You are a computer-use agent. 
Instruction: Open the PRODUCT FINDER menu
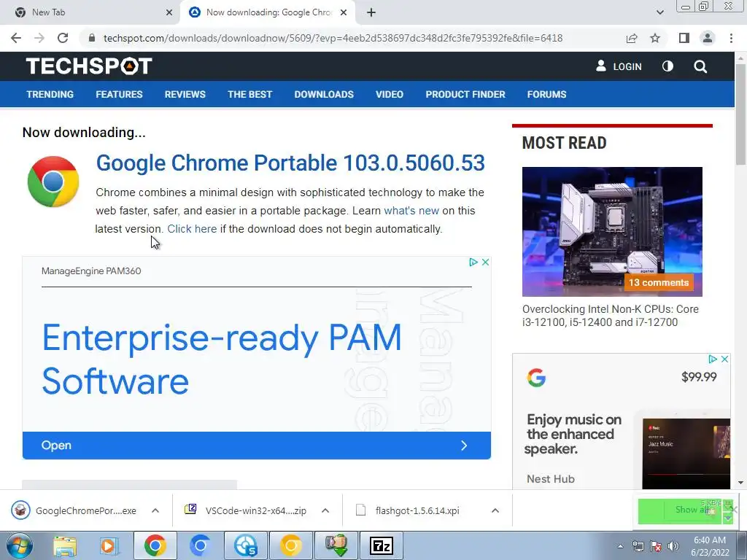(465, 94)
